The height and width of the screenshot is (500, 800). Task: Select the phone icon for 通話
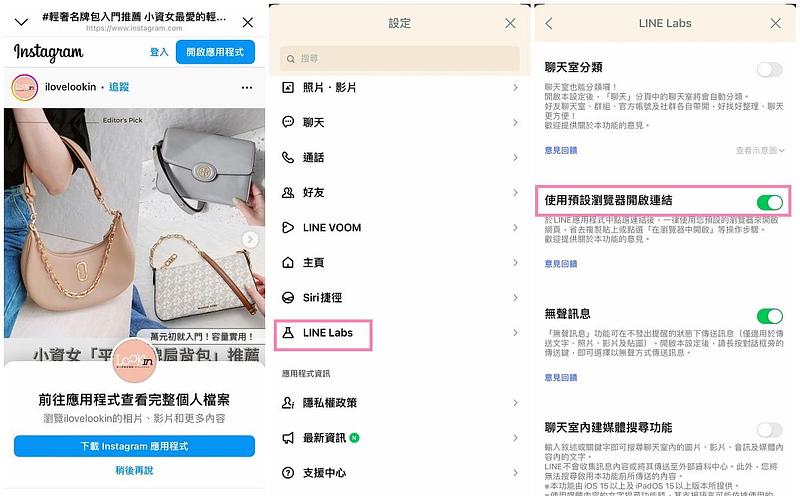coord(288,157)
